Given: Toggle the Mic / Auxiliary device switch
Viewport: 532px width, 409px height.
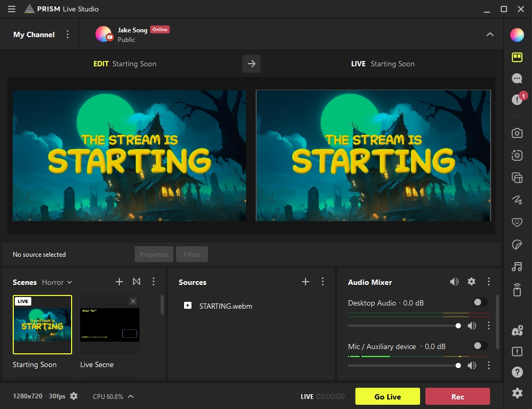Looking at the screenshot, I should click(x=480, y=346).
